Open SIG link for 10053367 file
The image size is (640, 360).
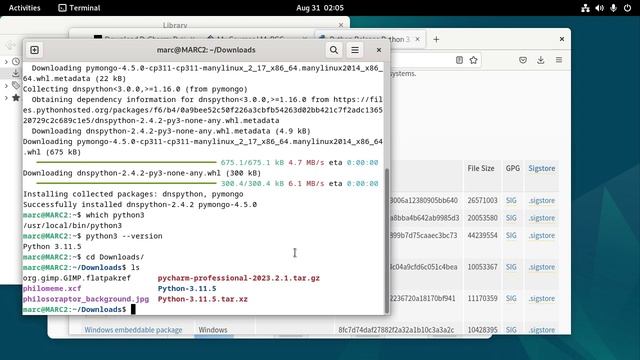[511, 267]
